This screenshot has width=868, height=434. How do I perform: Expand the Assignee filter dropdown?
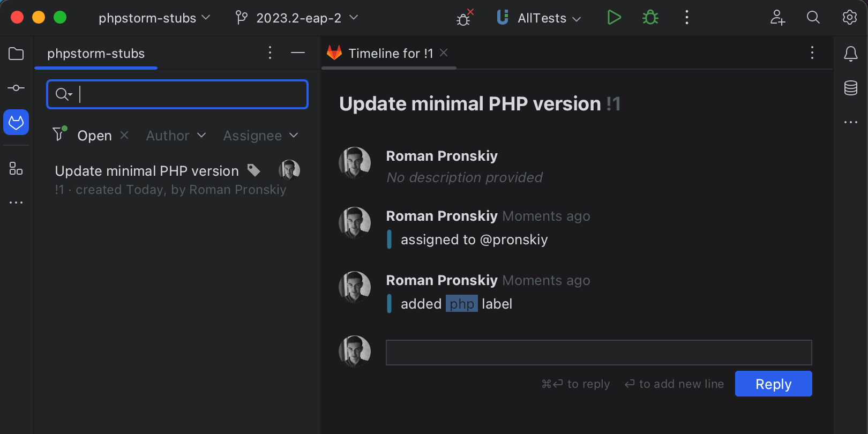click(260, 136)
